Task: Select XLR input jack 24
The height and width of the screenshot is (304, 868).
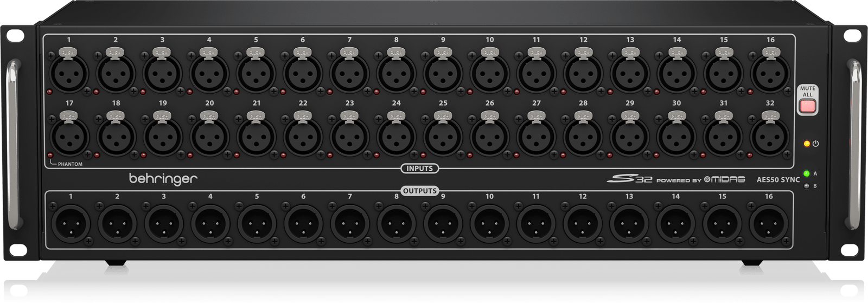Action: pyautogui.click(x=396, y=137)
